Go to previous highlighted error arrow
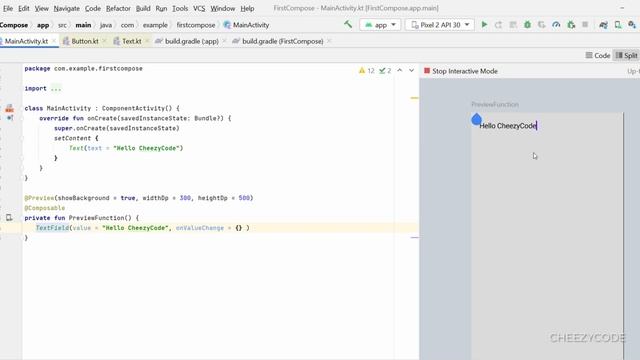The image size is (640, 360). coord(400,71)
